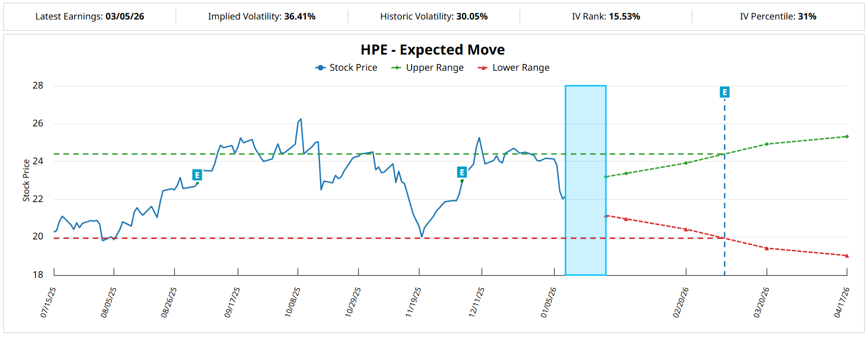Select the IV Percentile 31% stat

[x=778, y=17]
